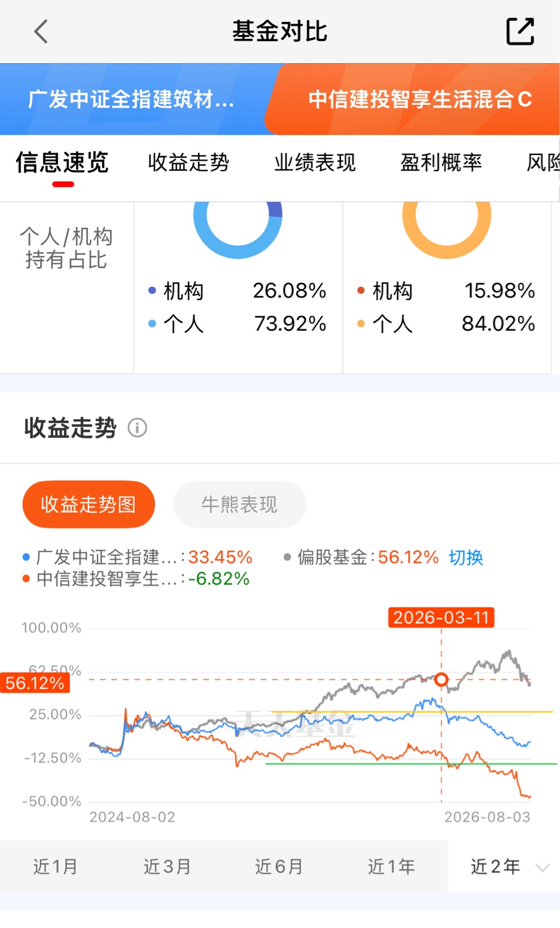Viewport: 560px width, 928px height.
Task: Toggle to 牛熊表现 view
Action: point(239,504)
